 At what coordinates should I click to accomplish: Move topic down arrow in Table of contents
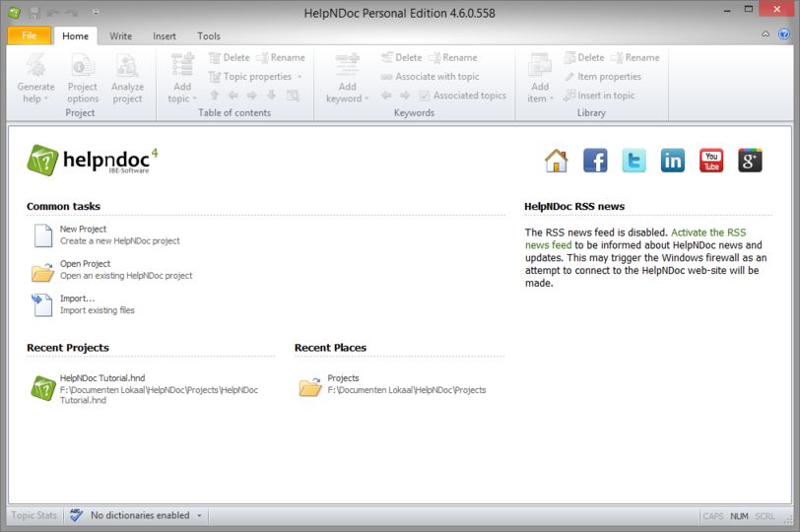272,96
